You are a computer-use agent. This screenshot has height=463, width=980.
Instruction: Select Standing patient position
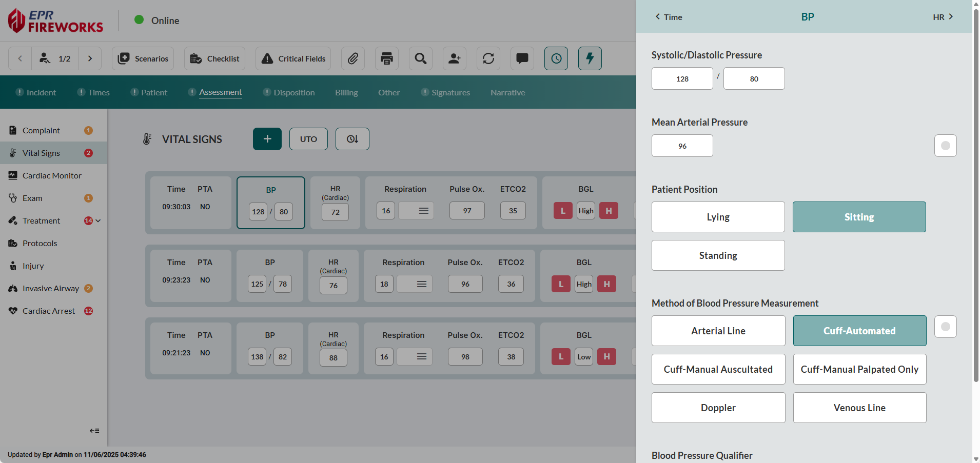(718, 255)
